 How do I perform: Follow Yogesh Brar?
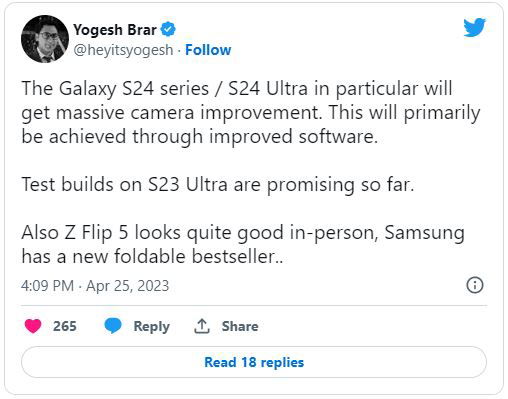pos(208,50)
